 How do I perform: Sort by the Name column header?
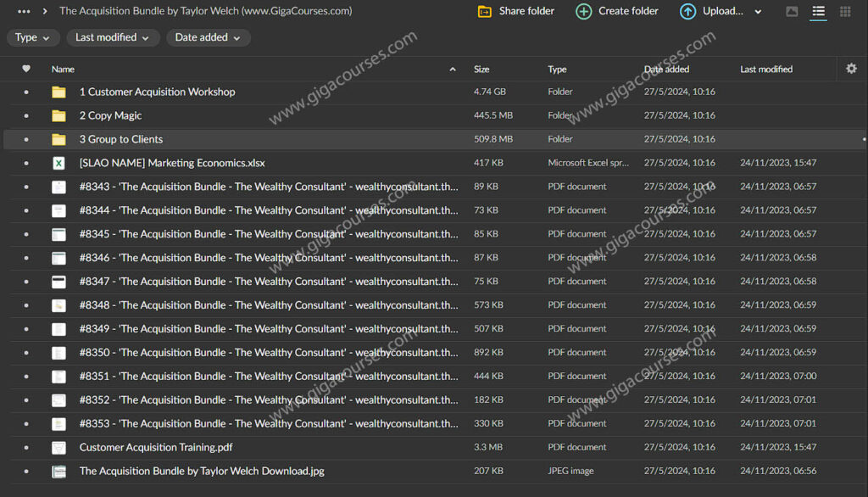tap(63, 70)
